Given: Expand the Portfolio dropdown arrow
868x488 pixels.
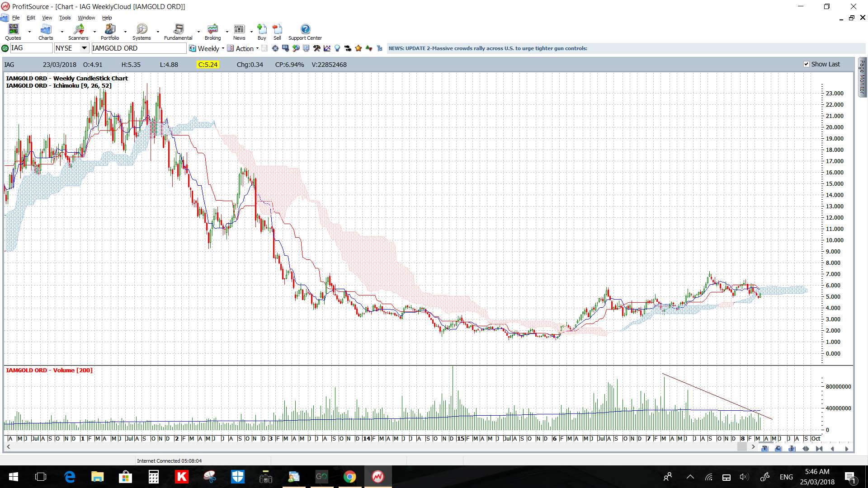Looking at the screenshot, I should click(125, 32).
